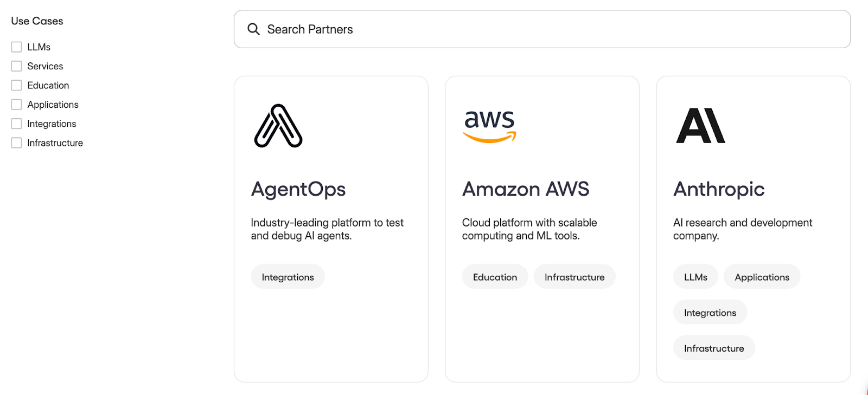The width and height of the screenshot is (868, 395).
Task: Click the search magnifier icon
Action: click(x=253, y=29)
